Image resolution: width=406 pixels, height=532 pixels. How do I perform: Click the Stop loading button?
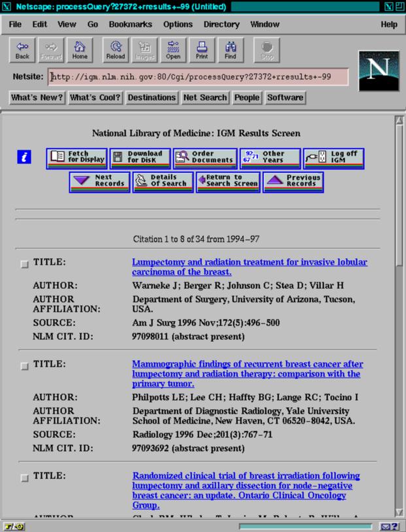point(267,50)
